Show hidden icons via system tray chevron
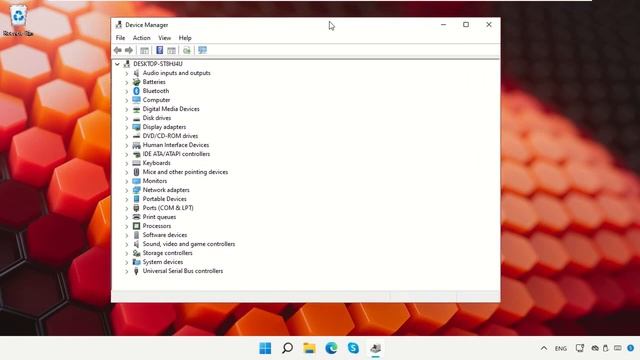The width and height of the screenshot is (640, 360). point(544,348)
